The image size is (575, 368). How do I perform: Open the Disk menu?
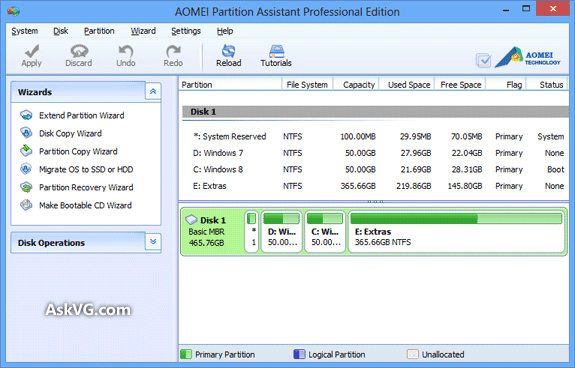coord(61,31)
